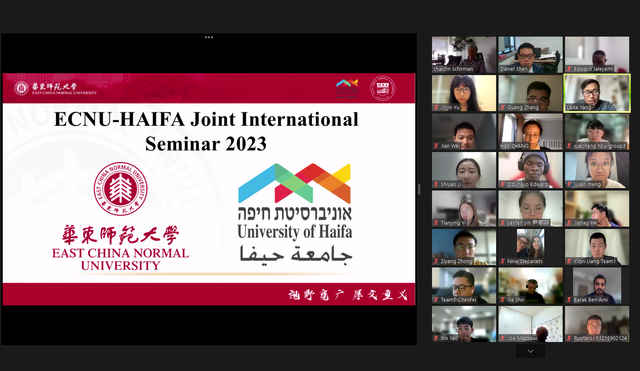This screenshot has width=640, height=371.
Task: Click the muted mic icon next to Jian Wei
Action: [x=436, y=146]
